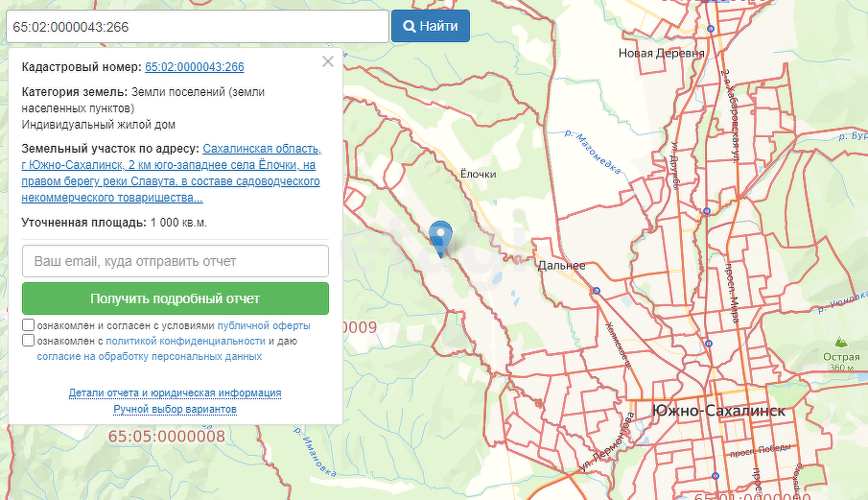Open cadastral number link 65:02:0000043:266
This screenshot has width=868, height=500.
coord(194,67)
